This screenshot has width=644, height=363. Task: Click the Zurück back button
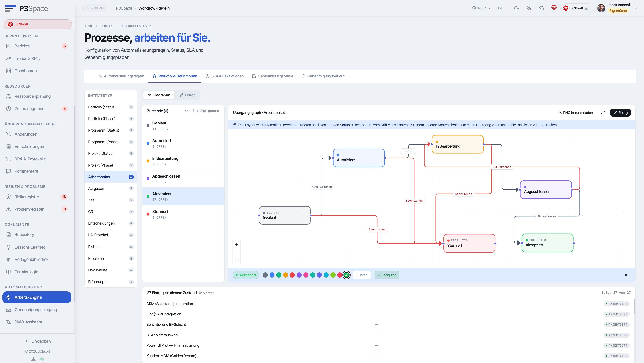95,8
